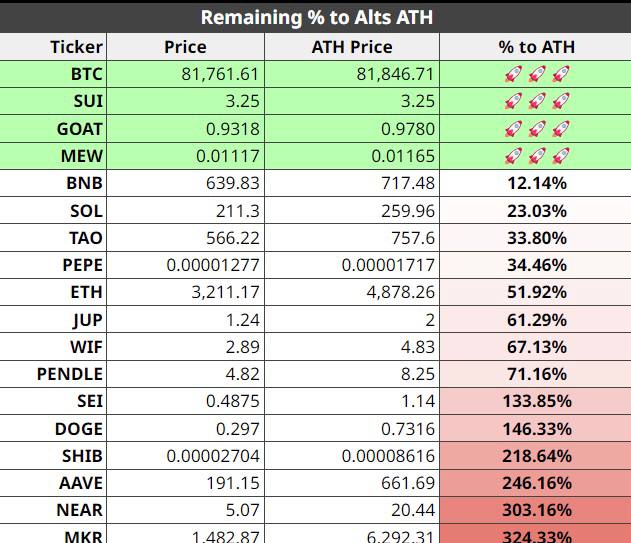Image resolution: width=631 pixels, height=543 pixels.
Task: Select the % to ATH column header
Action: point(537,47)
